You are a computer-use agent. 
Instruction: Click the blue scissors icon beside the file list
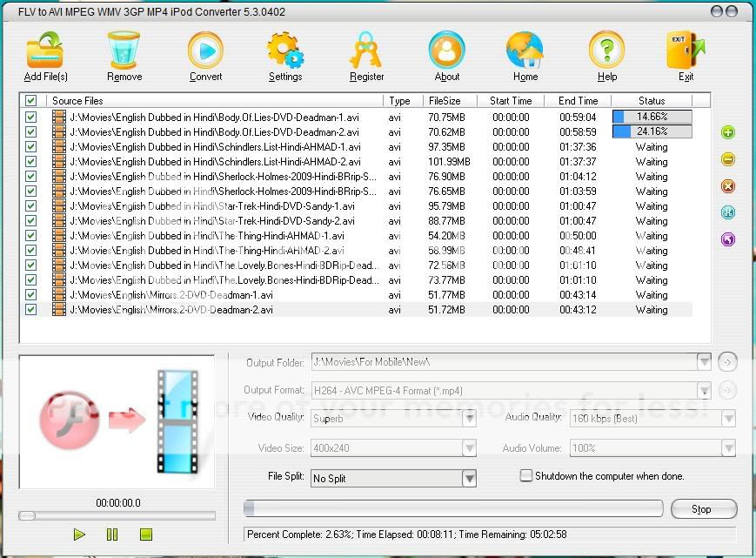click(728, 212)
